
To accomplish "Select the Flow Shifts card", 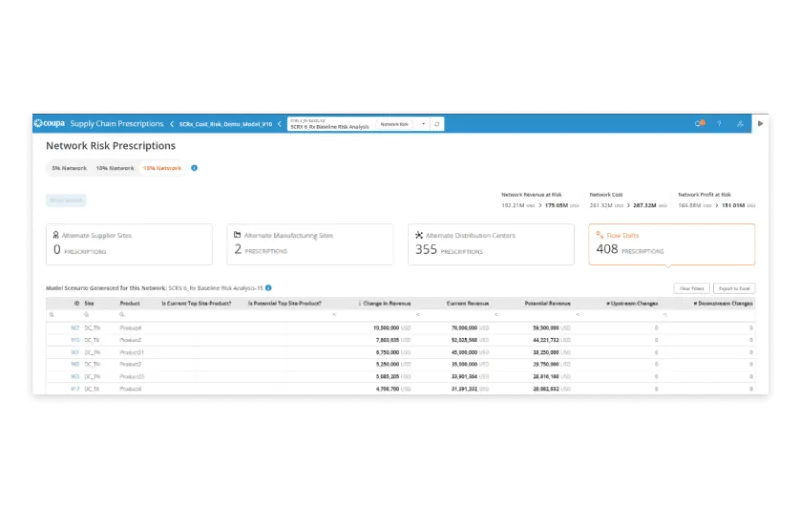I will (672, 244).
